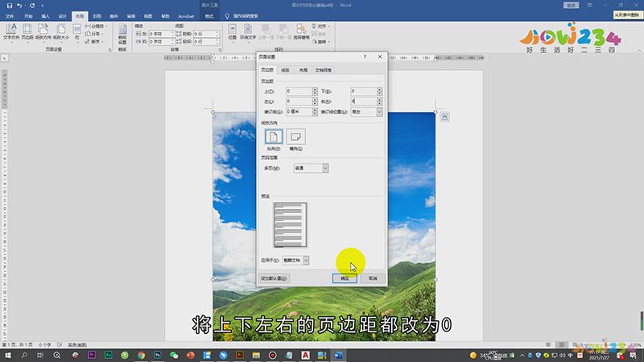Click the left margin (左) input field
644x362 pixels.
pos(299,101)
